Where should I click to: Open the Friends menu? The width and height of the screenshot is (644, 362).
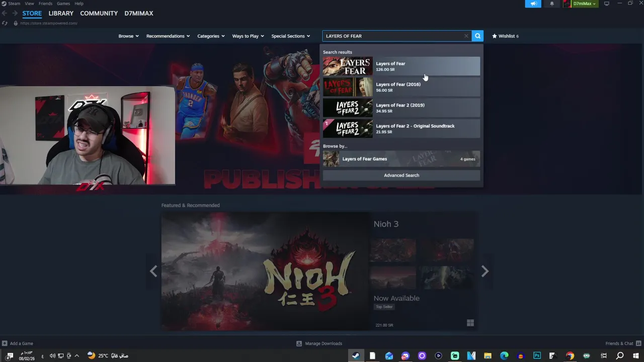45,4
